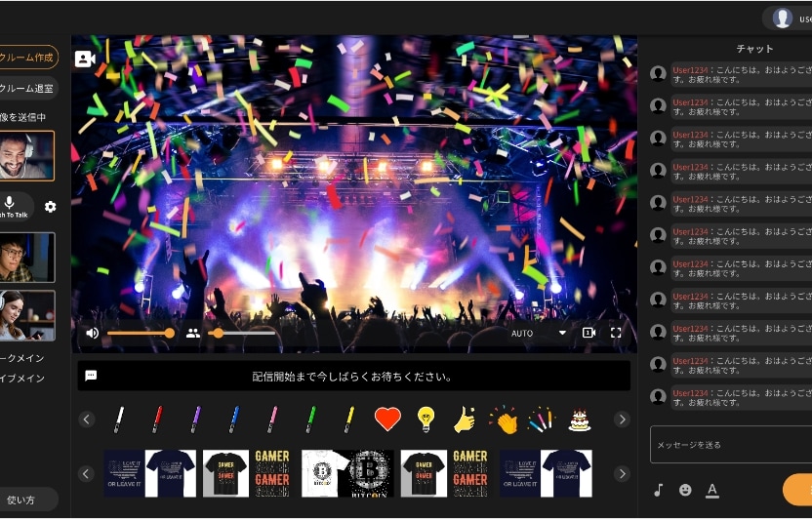Adjust the orange main volume slider
Viewport: 812px width, 520px height.
(x=141, y=333)
